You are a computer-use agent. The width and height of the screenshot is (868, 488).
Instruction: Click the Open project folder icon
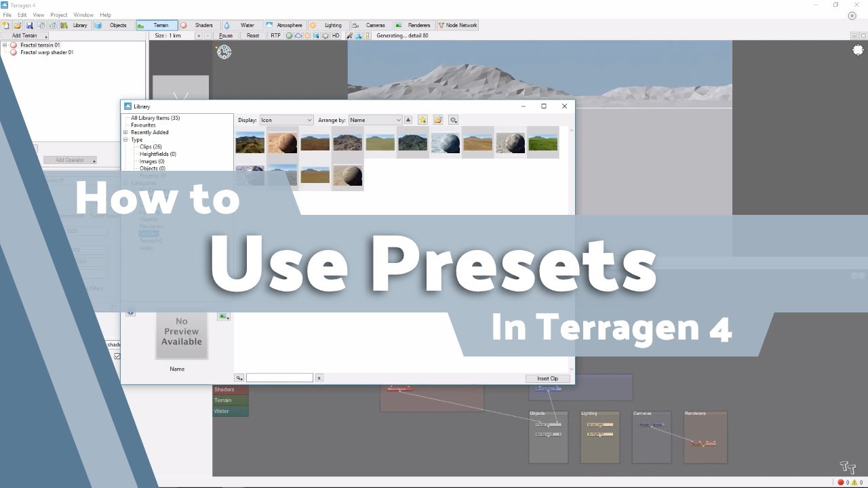point(18,25)
